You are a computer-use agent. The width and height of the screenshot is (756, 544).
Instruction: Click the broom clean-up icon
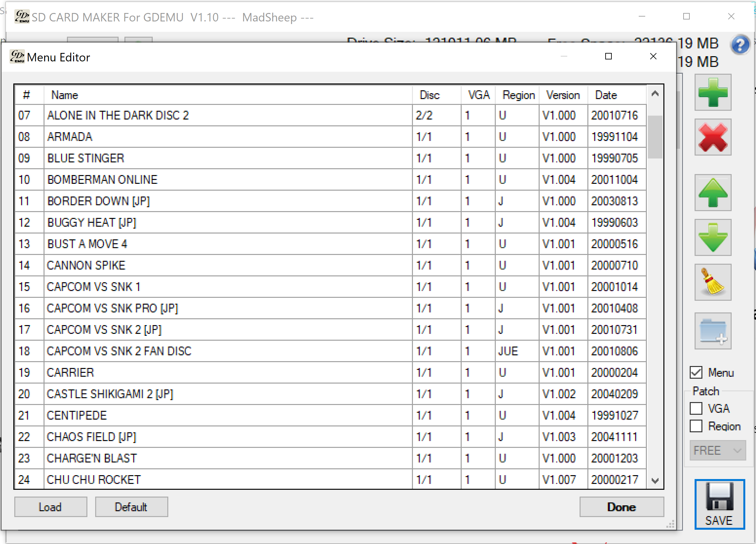pos(713,282)
